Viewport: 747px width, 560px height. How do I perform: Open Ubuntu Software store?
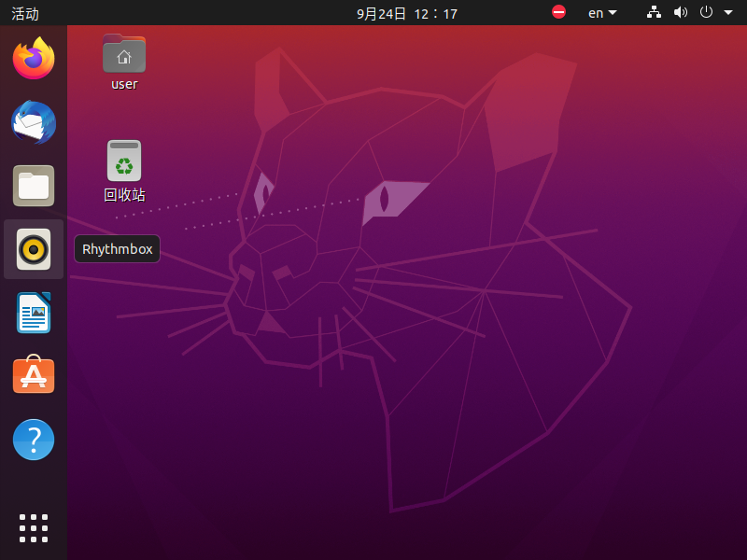[x=34, y=375]
